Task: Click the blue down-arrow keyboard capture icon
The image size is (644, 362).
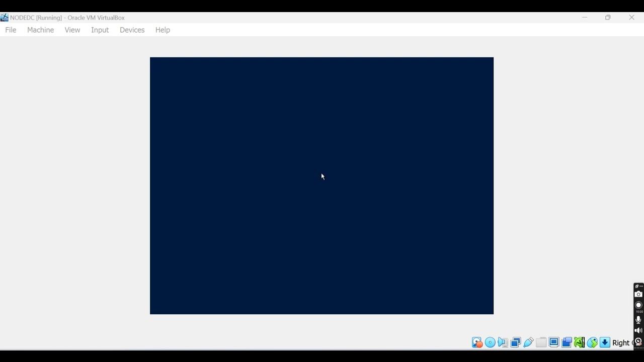Action: click(605, 343)
